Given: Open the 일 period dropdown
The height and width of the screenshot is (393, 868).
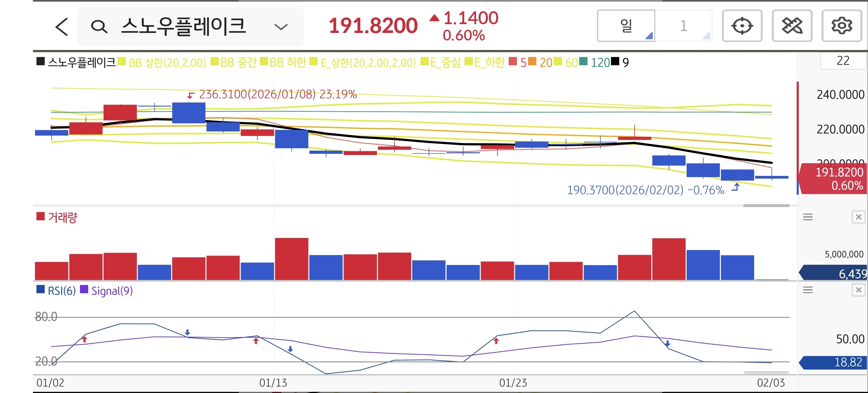Looking at the screenshot, I should 626,26.
